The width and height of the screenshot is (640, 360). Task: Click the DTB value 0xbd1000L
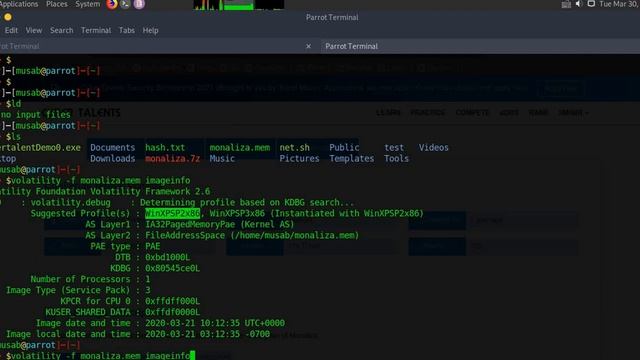coord(168,257)
